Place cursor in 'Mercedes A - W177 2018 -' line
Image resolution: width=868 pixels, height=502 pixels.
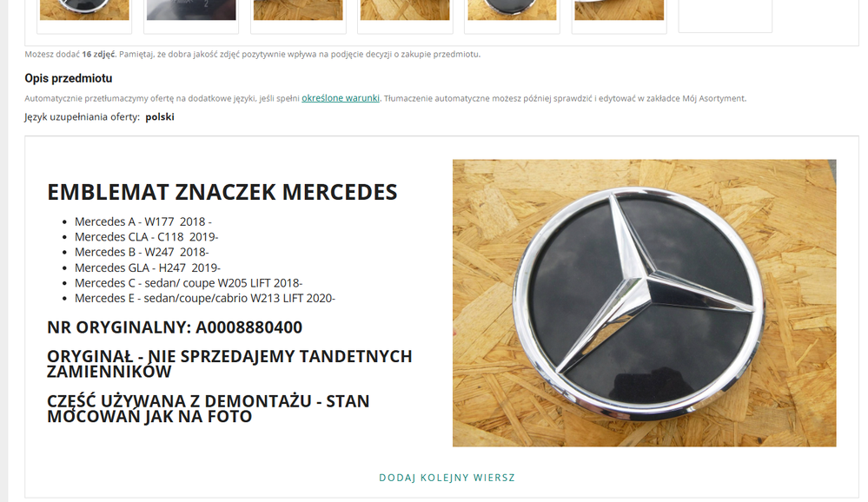tap(142, 221)
